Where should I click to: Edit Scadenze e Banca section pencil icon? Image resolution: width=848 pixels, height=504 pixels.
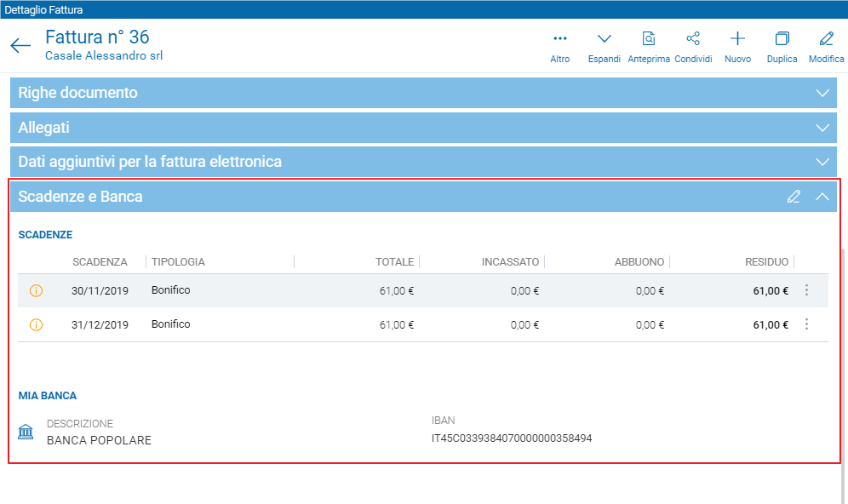[x=794, y=197]
